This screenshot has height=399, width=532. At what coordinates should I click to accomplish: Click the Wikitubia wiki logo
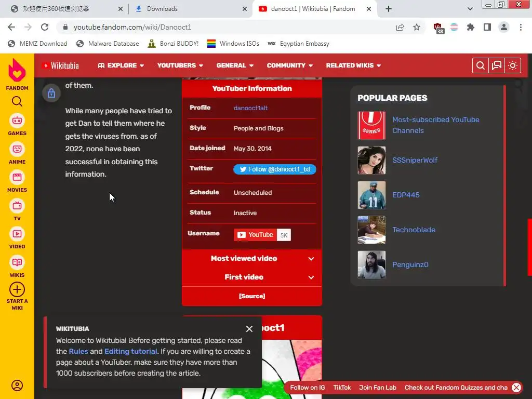pos(60,65)
